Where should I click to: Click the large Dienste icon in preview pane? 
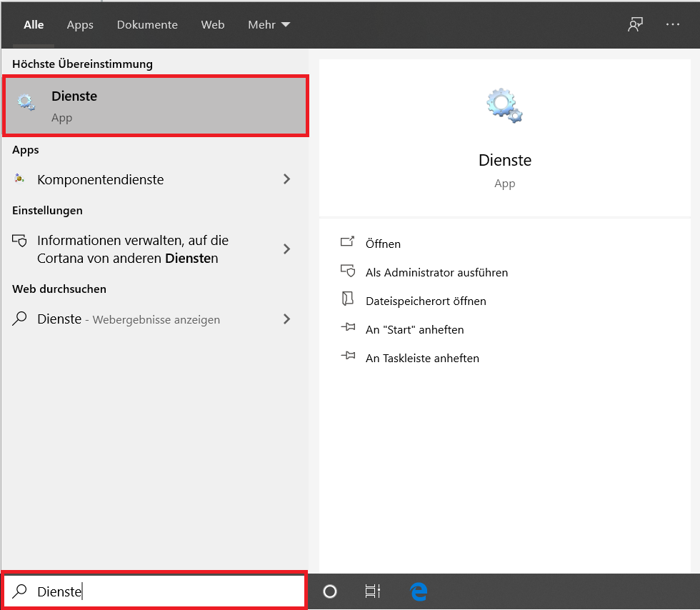[504, 105]
